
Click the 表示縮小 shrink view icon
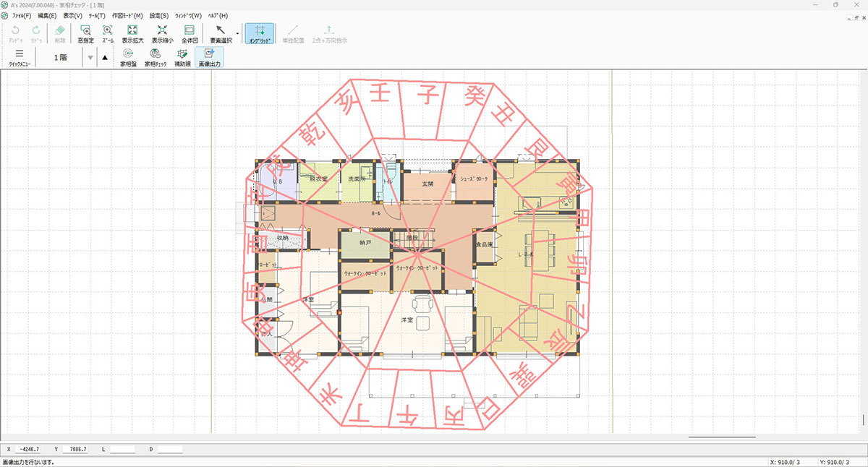(x=162, y=33)
